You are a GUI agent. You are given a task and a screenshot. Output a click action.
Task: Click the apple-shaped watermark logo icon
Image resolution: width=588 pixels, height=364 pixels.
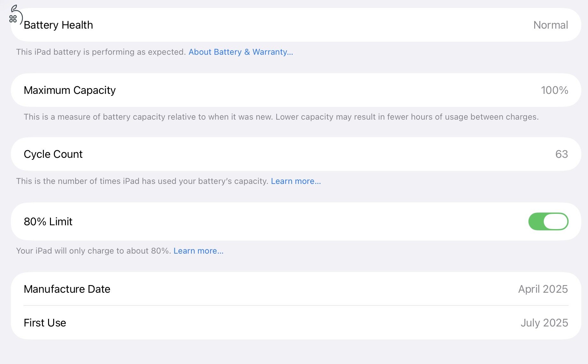pos(15,15)
